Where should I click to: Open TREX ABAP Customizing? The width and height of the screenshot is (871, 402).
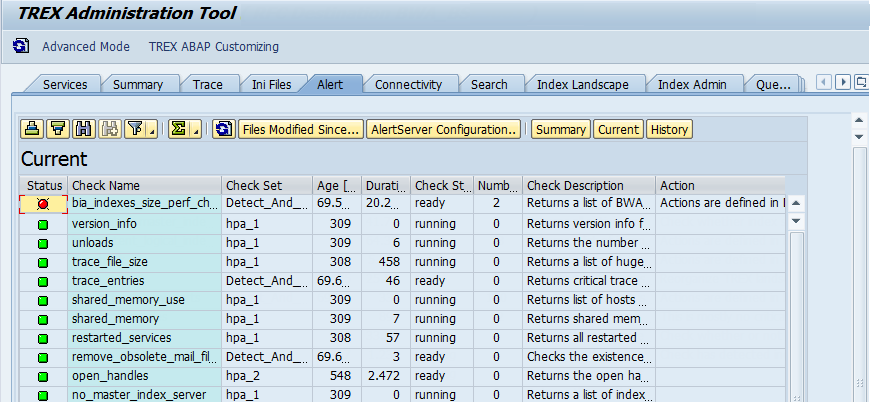pos(214,47)
